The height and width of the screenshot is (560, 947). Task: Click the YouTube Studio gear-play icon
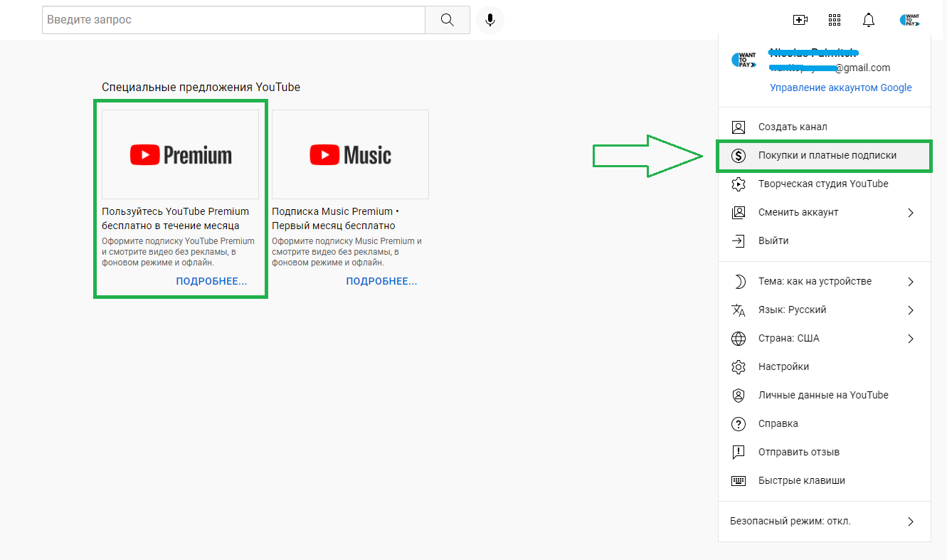[739, 184]
